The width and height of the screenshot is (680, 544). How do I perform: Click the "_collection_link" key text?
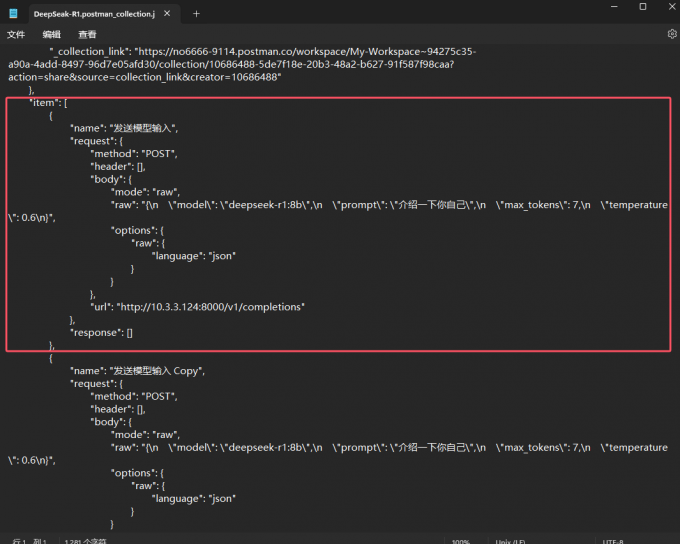coord(90,52)
